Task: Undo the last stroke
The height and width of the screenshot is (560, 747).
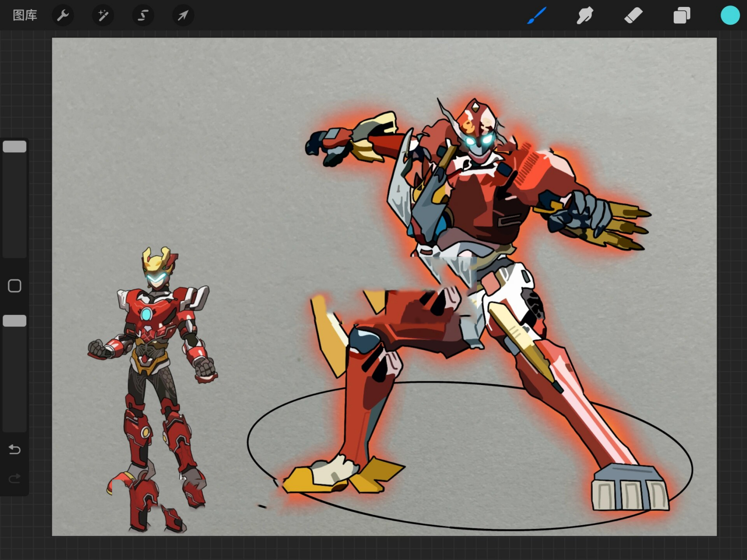Action: [x=14, y=449]
